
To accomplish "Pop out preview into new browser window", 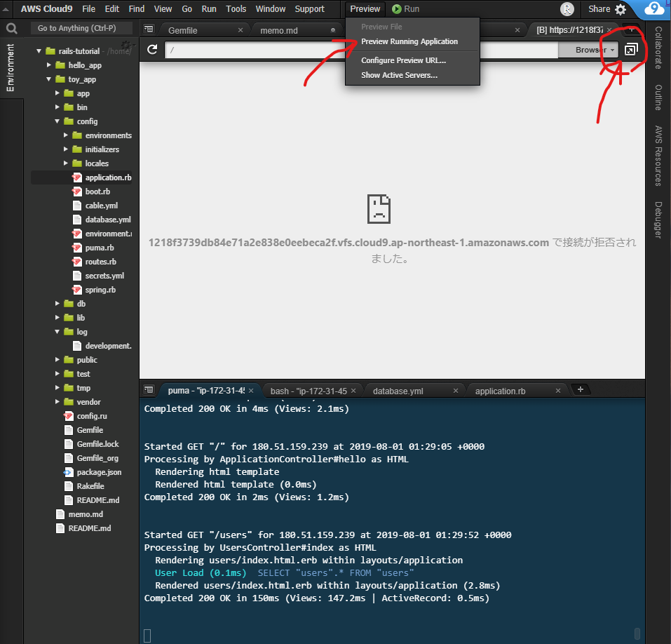I will point(632,50).
